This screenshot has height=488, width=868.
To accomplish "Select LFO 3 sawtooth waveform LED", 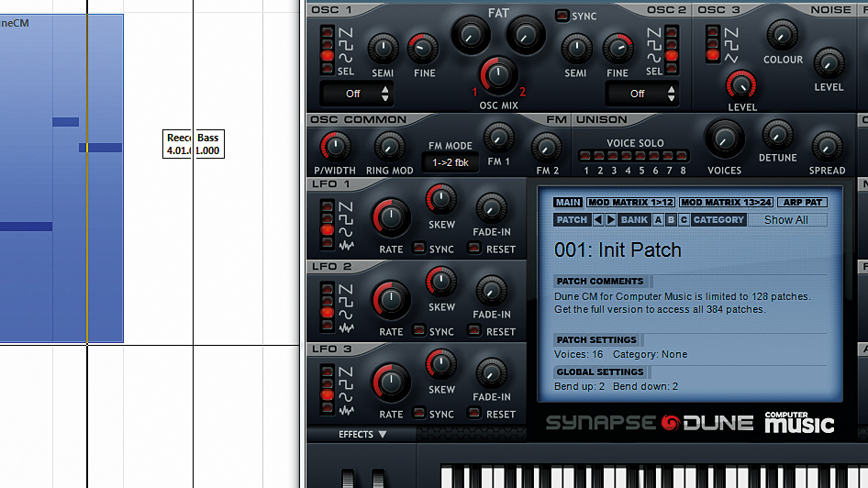I will (x=328, y=372).
